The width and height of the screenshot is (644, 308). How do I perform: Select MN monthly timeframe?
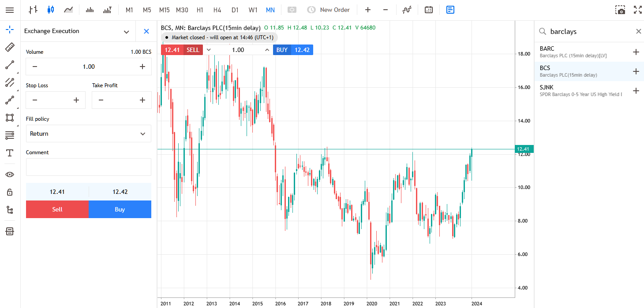click(x=270, y=10)
